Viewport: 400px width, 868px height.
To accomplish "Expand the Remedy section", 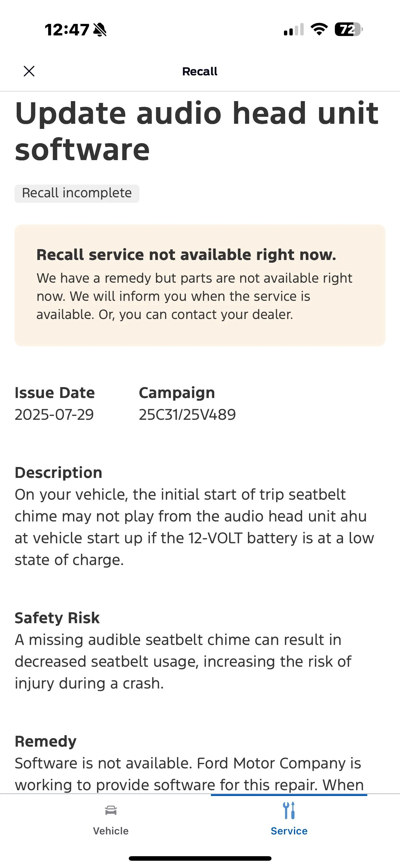I will 45,741.
